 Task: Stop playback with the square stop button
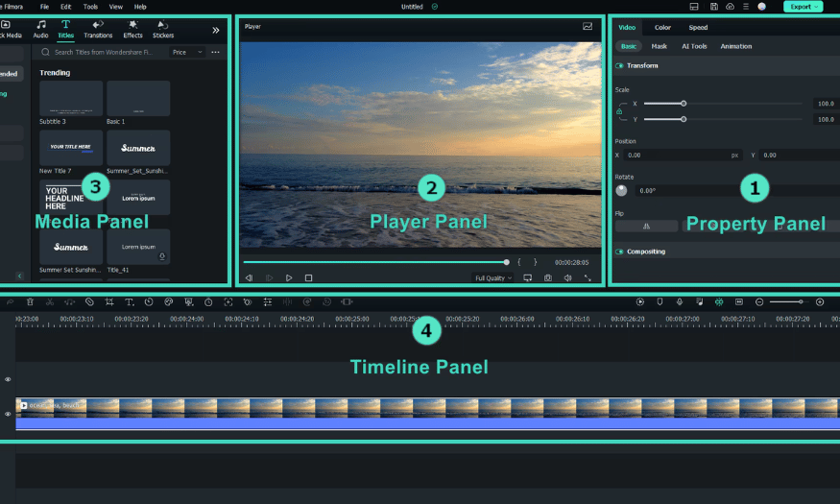(308, 278)
